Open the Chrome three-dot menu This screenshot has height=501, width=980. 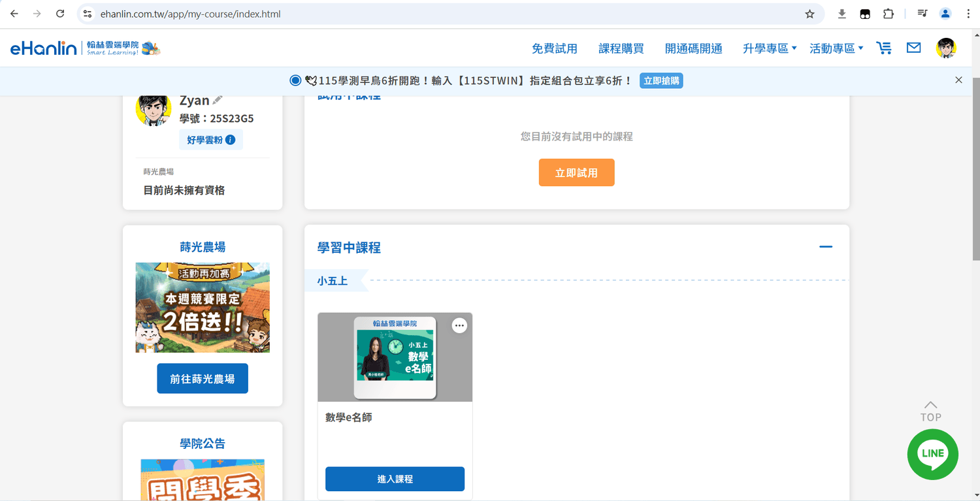[968, 14]
